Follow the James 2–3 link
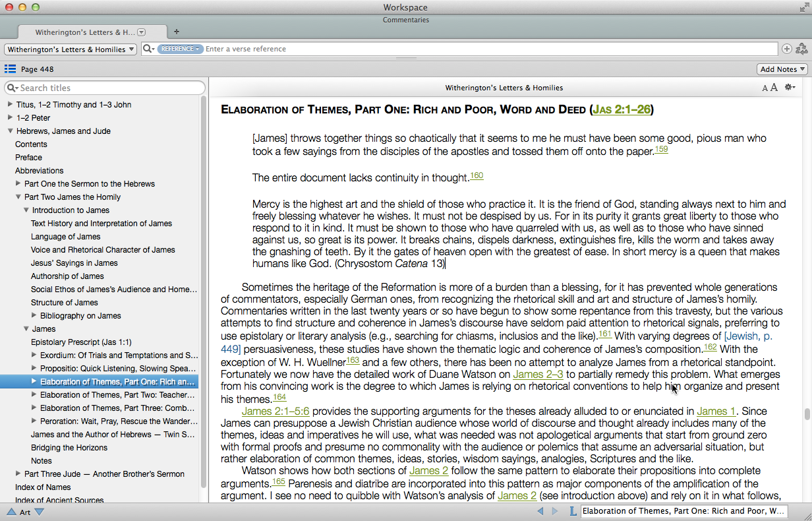 tap(538, 375)
